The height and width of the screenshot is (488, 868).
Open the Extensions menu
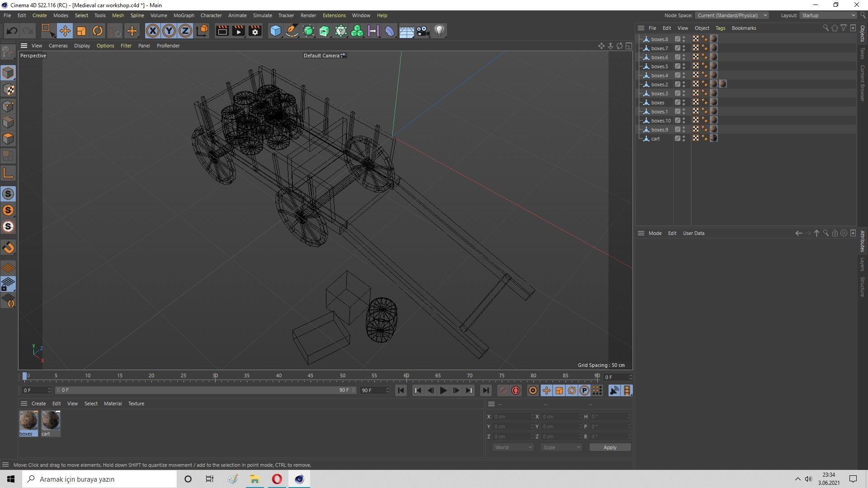[x=334, y=15]
